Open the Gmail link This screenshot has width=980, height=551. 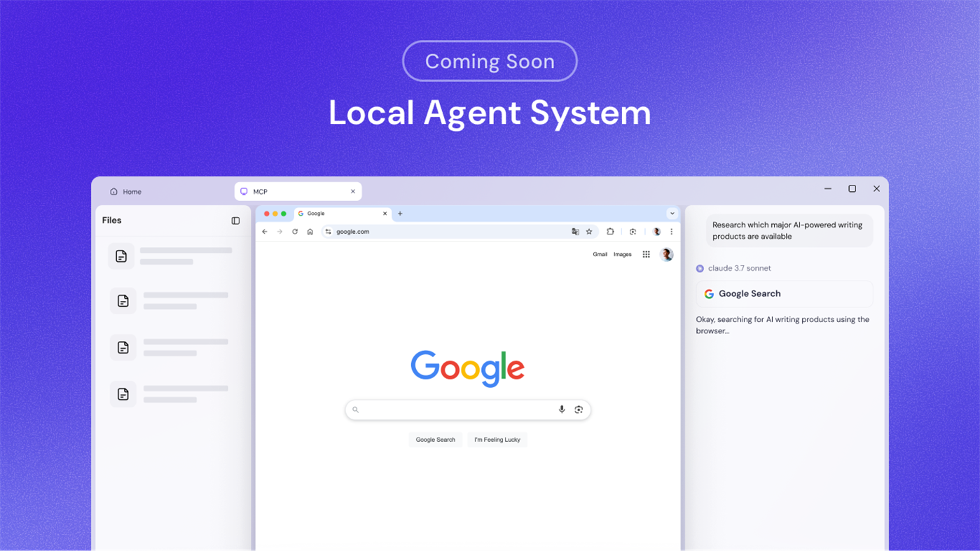[x=600, y=255]
